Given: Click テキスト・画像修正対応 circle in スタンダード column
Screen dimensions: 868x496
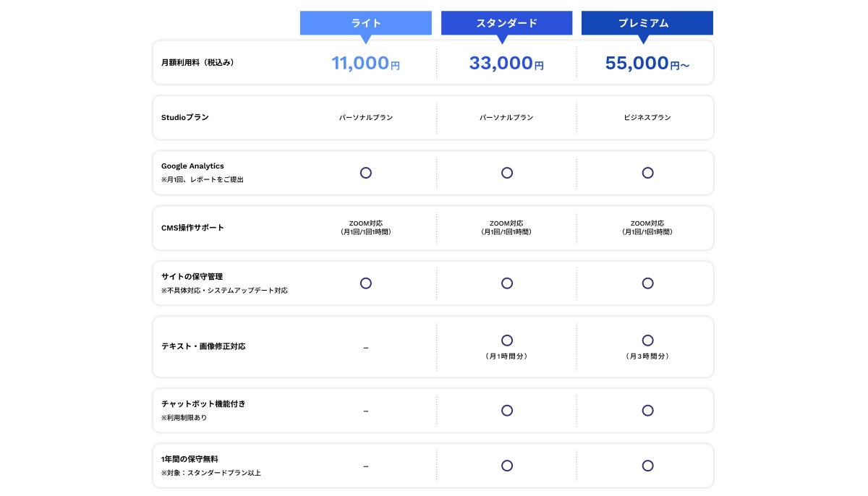Looking at the screenshot, I should click(x=507, y=341).
